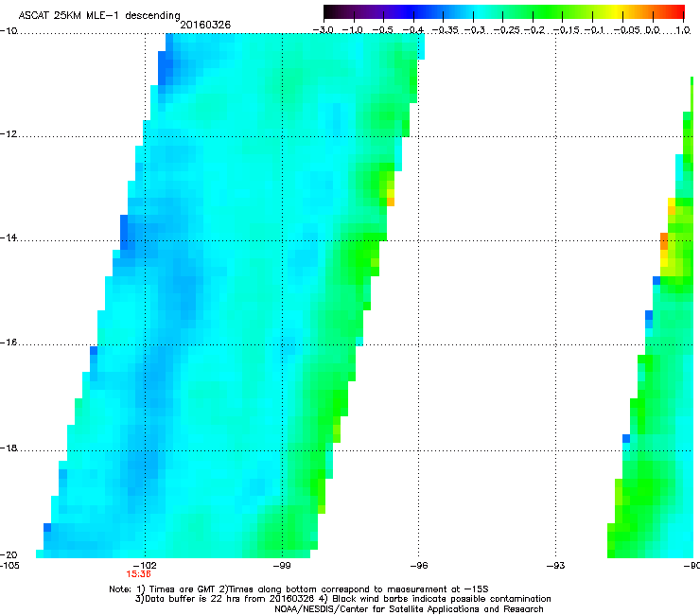Click the -0.3 color scale label
700x615 pixels.
tap(474, 30)
